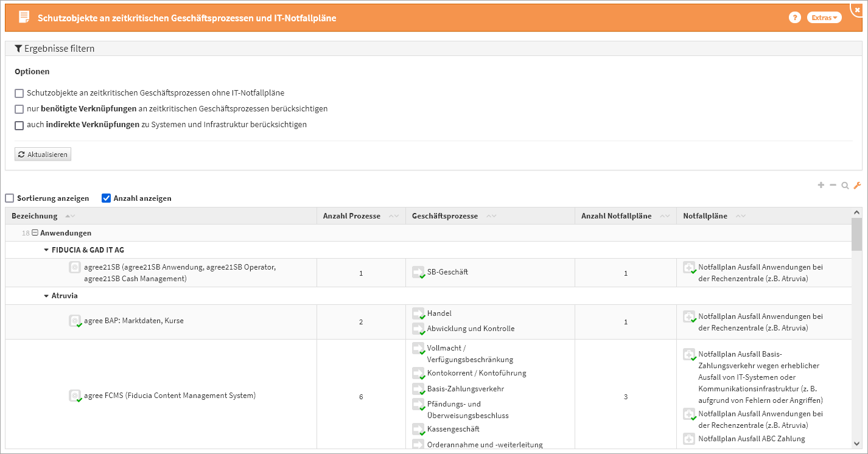Sort by 'Anzahl Prozesse' column header

click(x=351, y=216)
